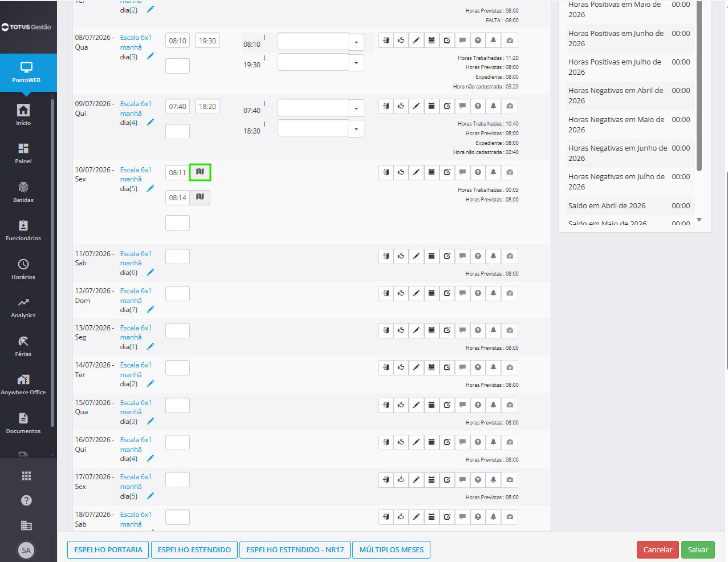Click the bell icon on 17/07/2026 row
This screenshot has width=728, height=562.
tap(494, 480)
